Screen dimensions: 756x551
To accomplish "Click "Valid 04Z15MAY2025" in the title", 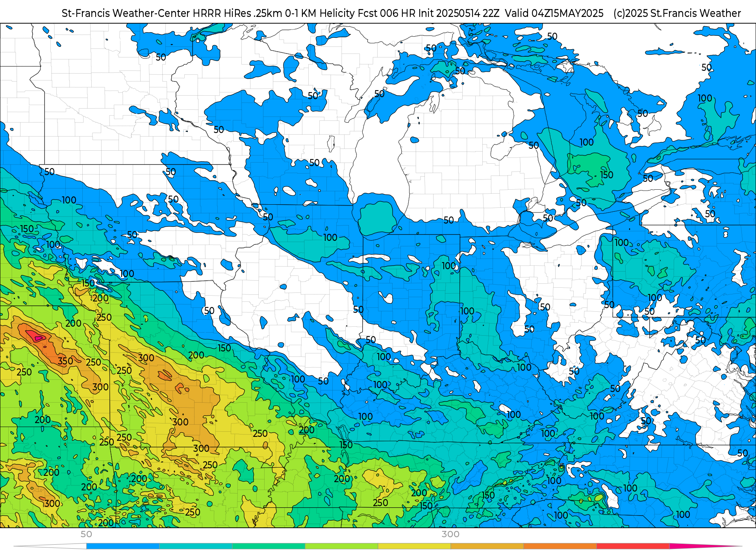I will coord(554,13).
